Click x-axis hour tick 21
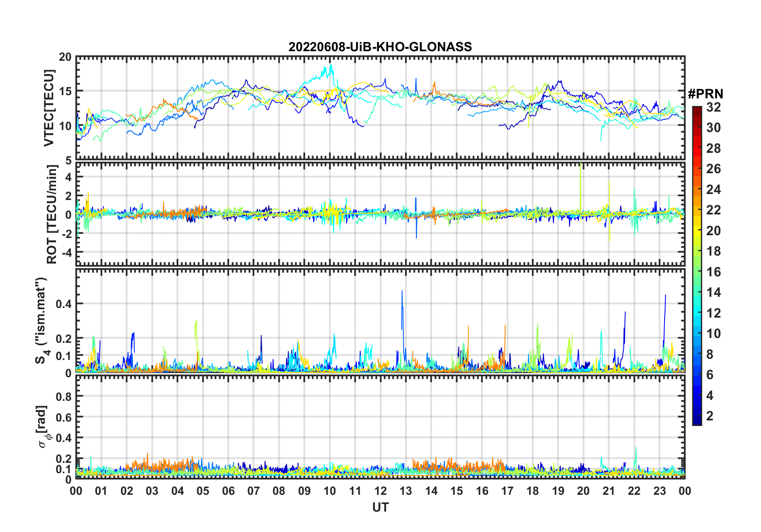This screenshot has width=761, height=532. (x=609, y=491)
